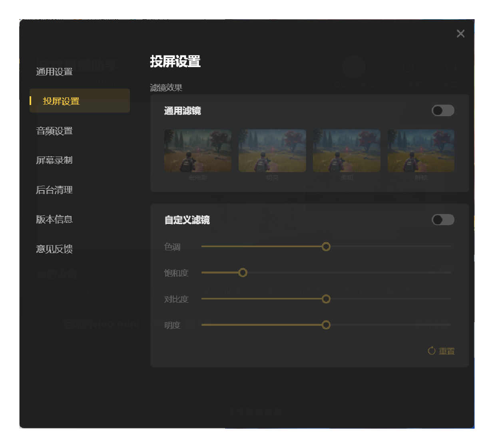
Task: Click the 明度 slider knob
Action: click(326, 325)
